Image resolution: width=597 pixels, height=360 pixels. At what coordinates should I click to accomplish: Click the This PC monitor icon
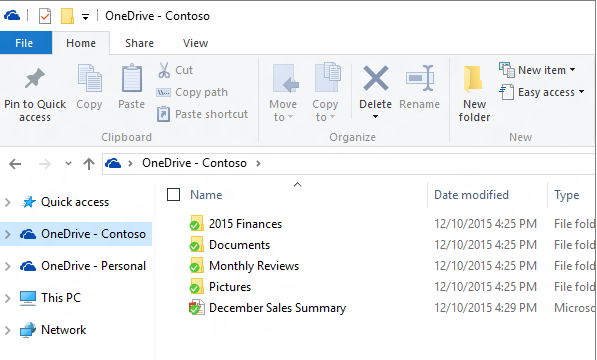point(28,298)
